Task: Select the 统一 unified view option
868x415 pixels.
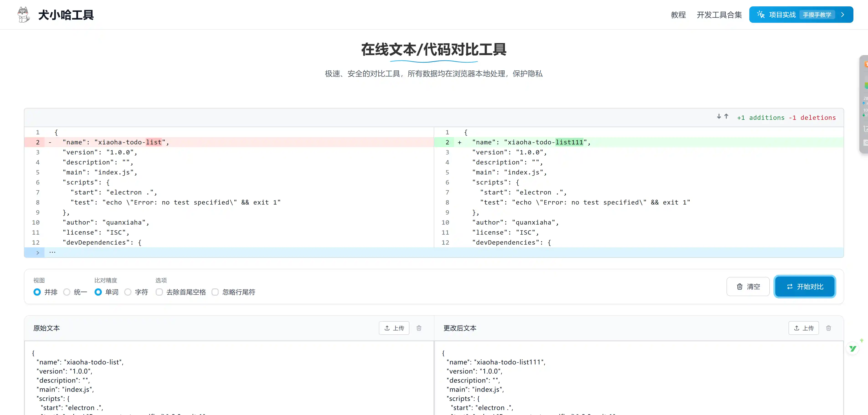Action: 67,292
